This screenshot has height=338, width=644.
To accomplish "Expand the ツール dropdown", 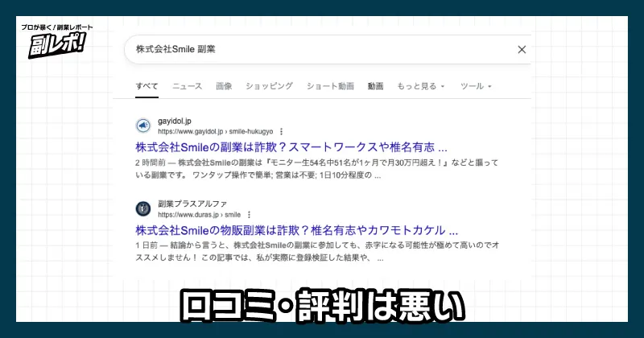I will [x=476, y=86].
